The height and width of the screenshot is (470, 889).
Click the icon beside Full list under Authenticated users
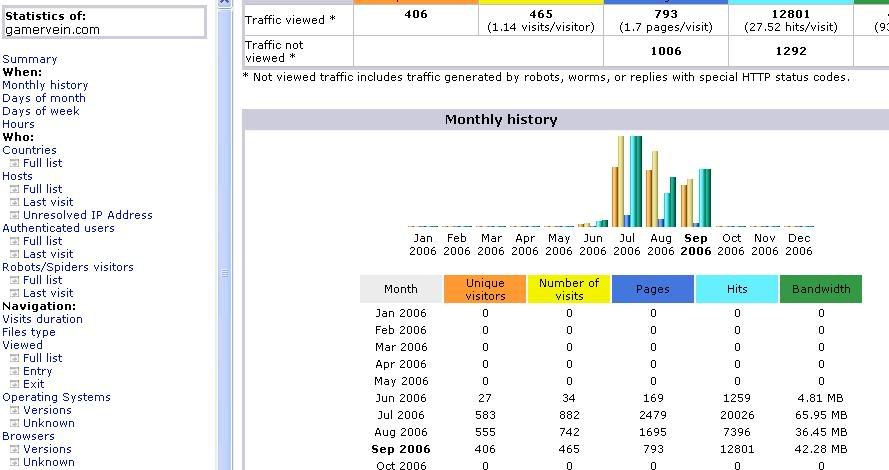click(15, 241)
